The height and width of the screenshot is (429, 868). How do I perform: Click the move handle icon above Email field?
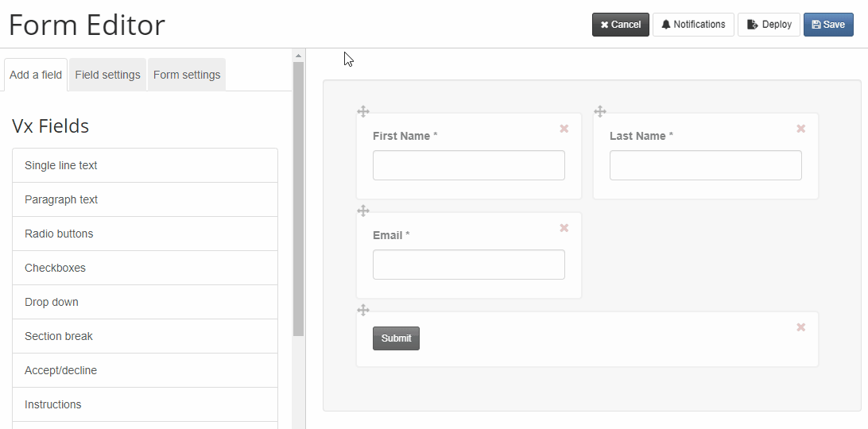click(363, 211)
